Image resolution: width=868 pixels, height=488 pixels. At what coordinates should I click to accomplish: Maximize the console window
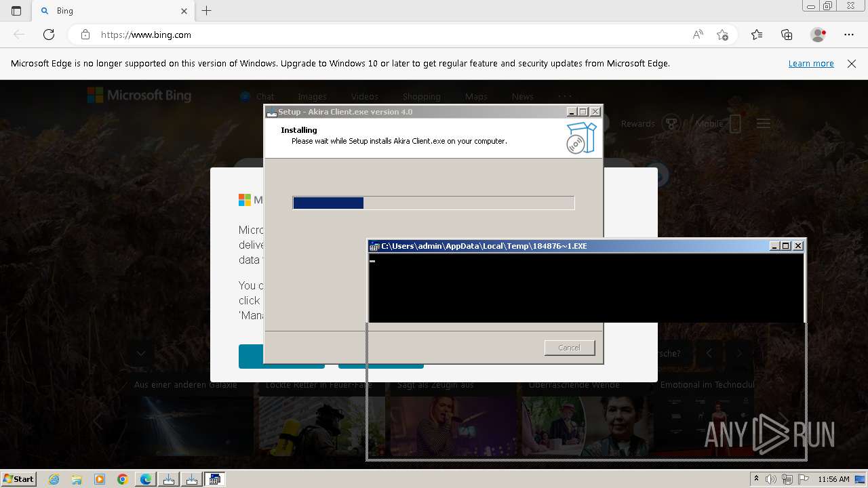786,246
